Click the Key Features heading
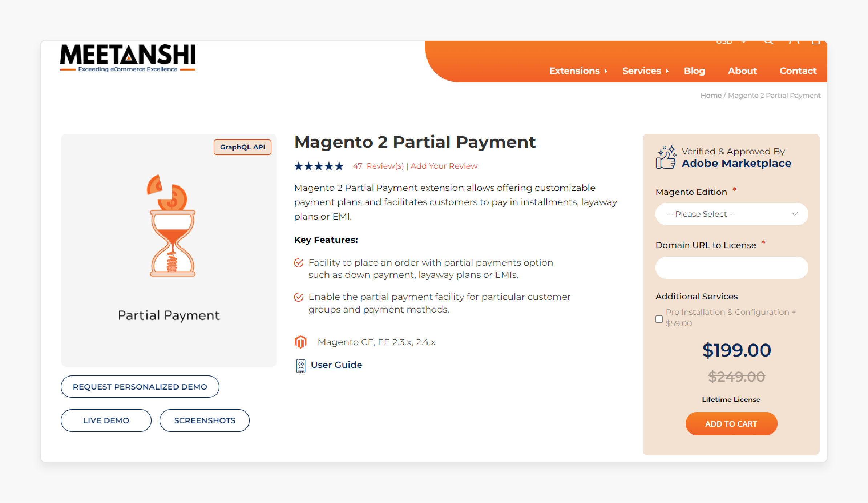Screen dimensions: 868x503 pos(326,240)
